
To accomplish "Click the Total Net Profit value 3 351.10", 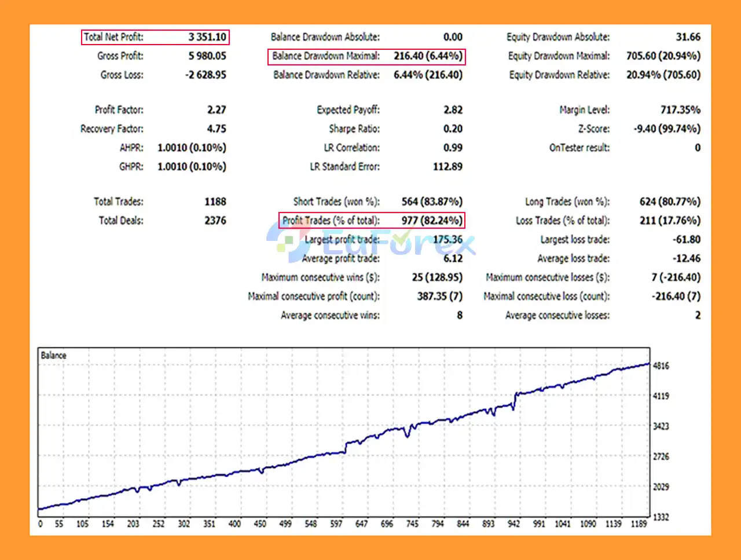I will tap(207, 37).
